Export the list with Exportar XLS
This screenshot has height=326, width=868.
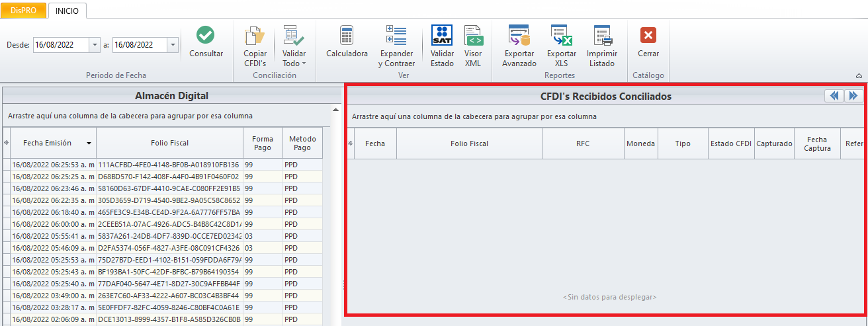tap(561, 36)
